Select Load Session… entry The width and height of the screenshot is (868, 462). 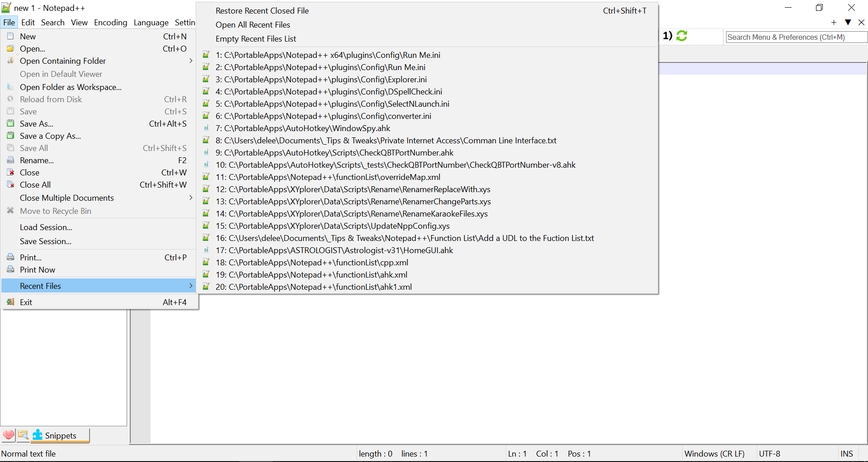(99, 227)
